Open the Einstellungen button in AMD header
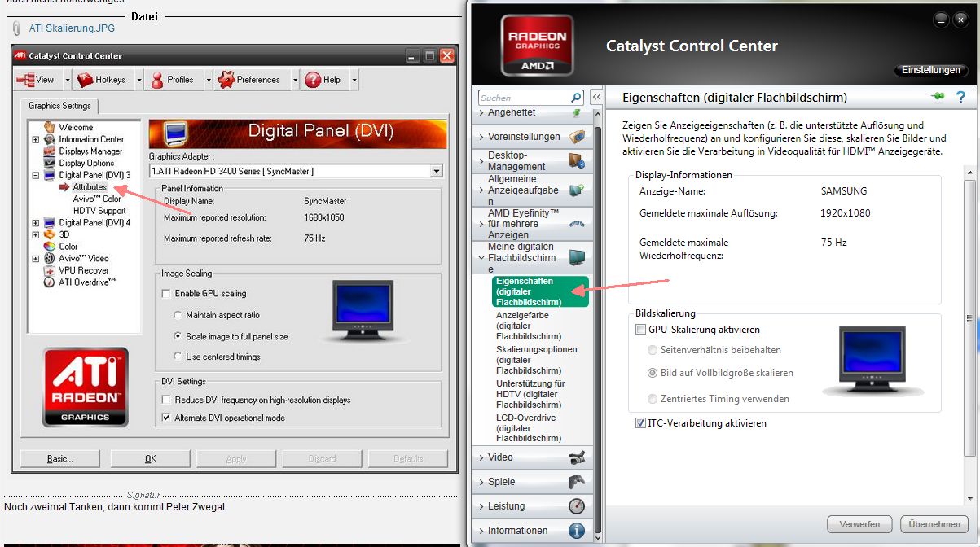The height and width of the screenshot is (547, 980). click(x=931, y=70)
